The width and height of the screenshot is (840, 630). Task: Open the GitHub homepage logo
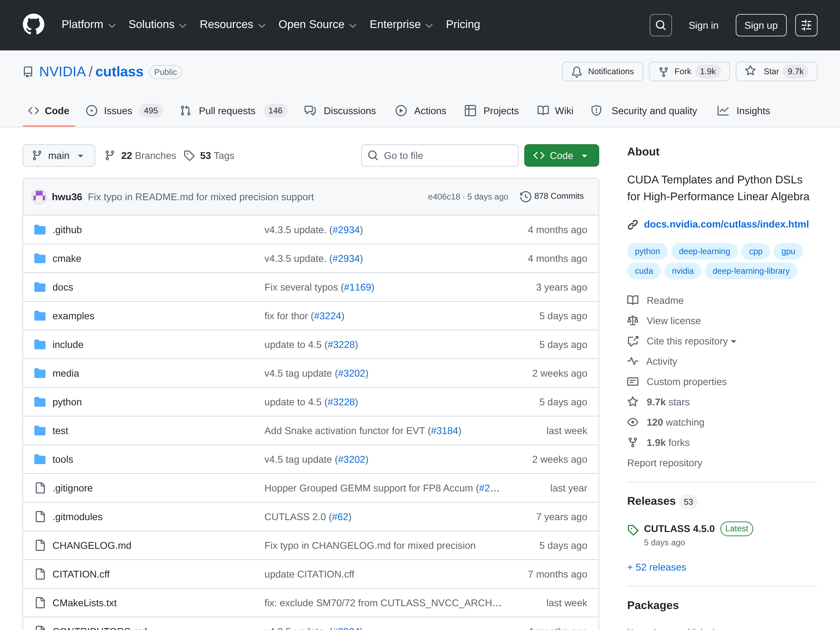click(x=33, y=25)
